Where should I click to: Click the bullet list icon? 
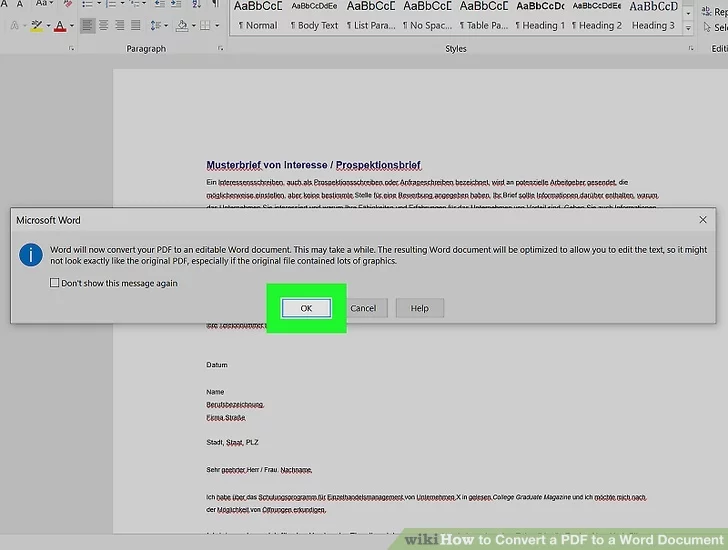click(x=87, y=4)
